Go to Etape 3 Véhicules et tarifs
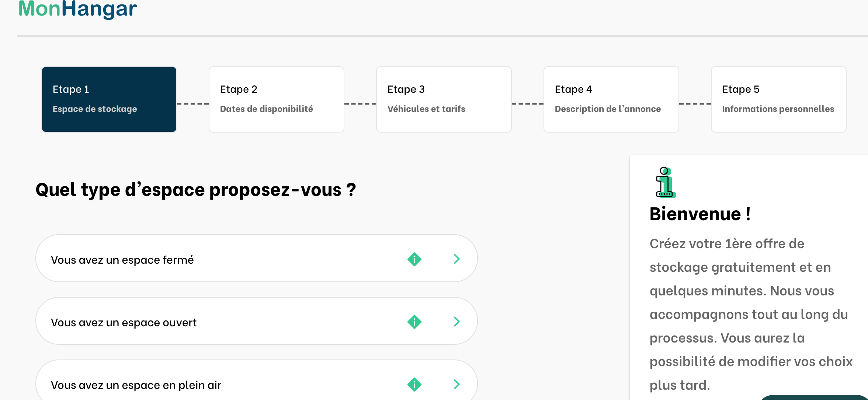 pyautogui.click(x=444, y=99)
